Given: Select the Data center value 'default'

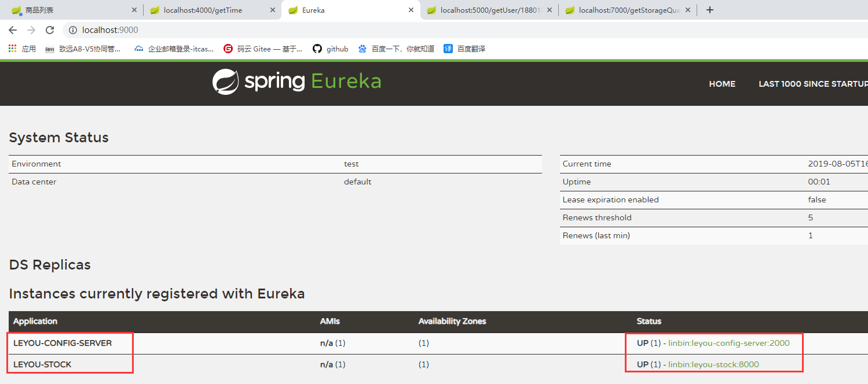Looking at the screenshot, I should point(357,182).
